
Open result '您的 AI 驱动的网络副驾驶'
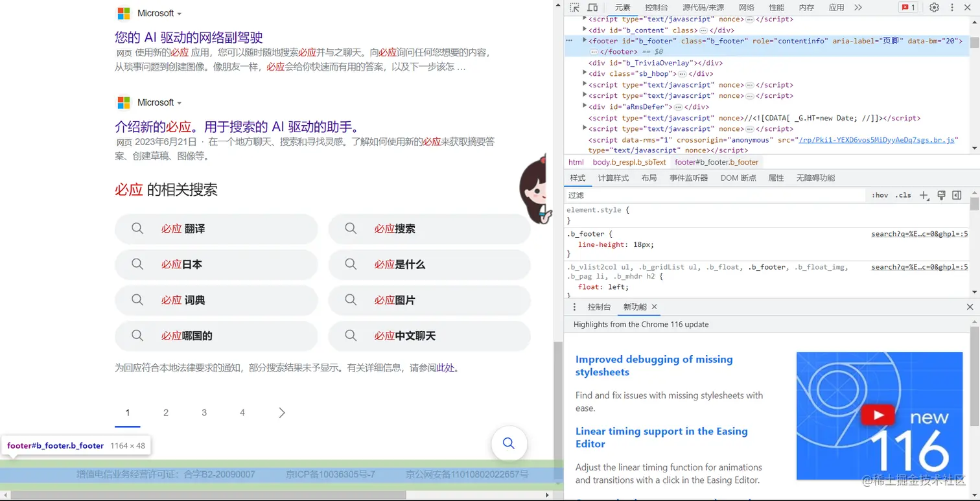[189, 37]
